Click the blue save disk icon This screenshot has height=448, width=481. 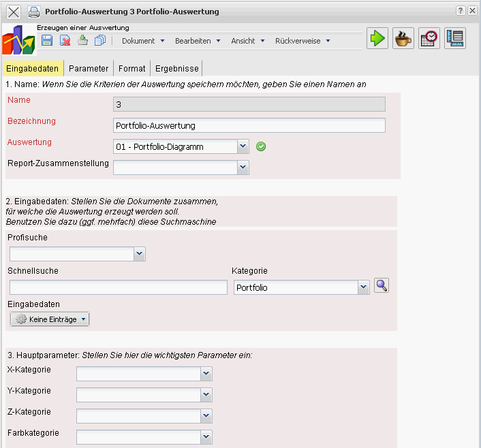(47, 41)
